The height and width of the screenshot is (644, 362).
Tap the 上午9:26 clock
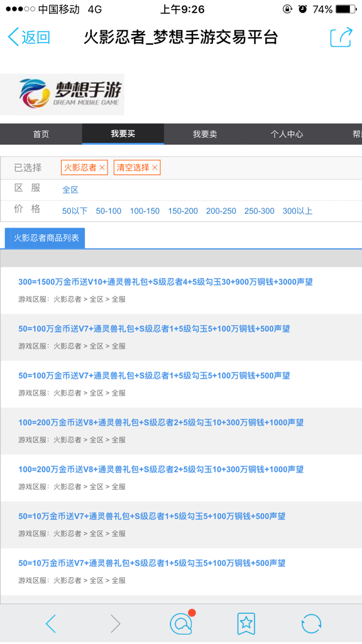pyautogui.click(x=182, y=9)
